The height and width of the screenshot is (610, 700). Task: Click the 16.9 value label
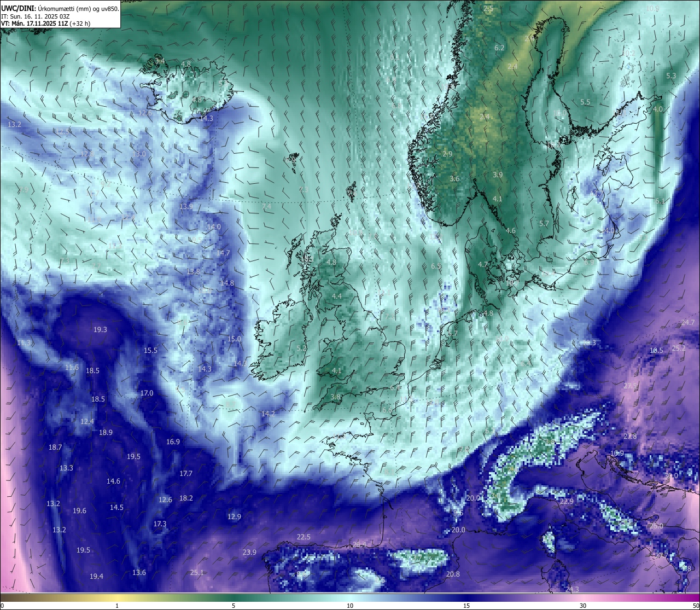tap(173, 441)
